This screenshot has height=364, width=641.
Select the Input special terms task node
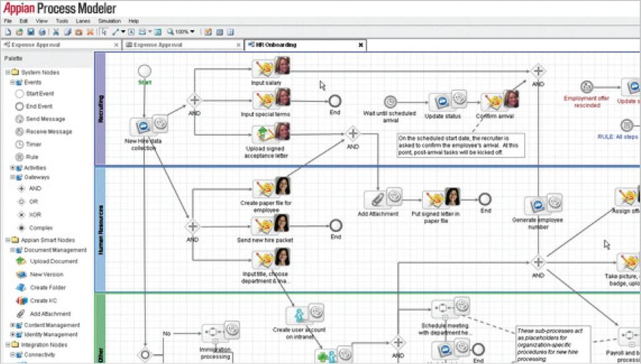click(270, 99)
